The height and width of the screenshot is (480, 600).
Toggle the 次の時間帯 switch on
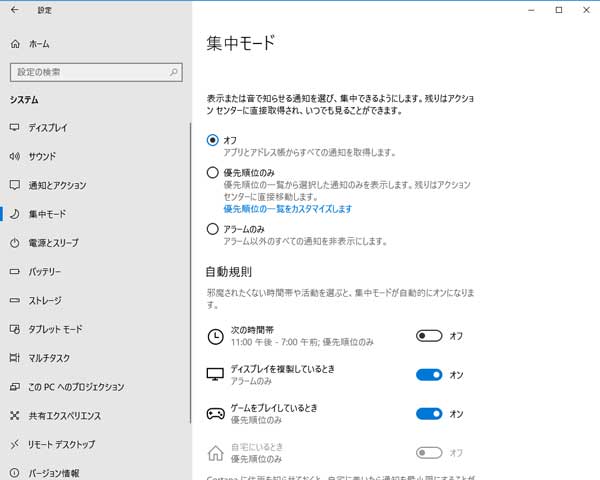[429, 336]
